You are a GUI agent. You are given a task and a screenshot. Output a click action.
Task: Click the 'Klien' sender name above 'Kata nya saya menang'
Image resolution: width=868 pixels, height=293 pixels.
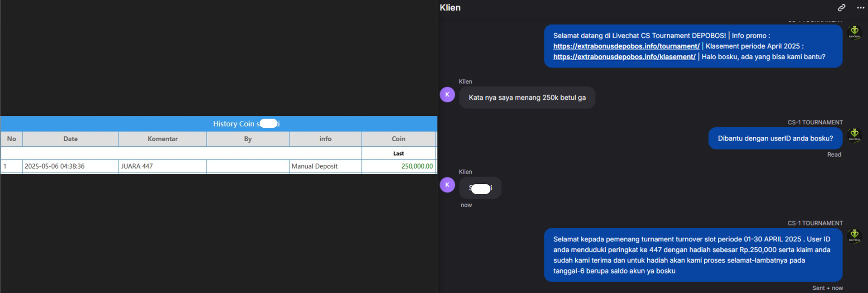(x=465, y=82)
